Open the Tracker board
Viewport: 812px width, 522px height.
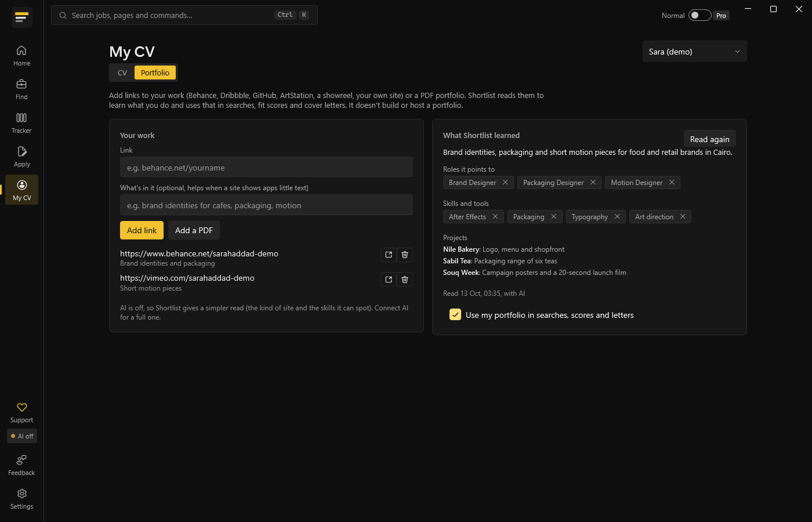point(21,123)
